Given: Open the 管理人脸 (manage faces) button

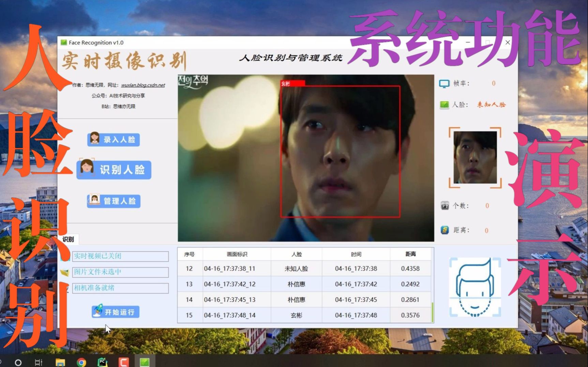Looking at the screenshot, I should tap(114, 201).
